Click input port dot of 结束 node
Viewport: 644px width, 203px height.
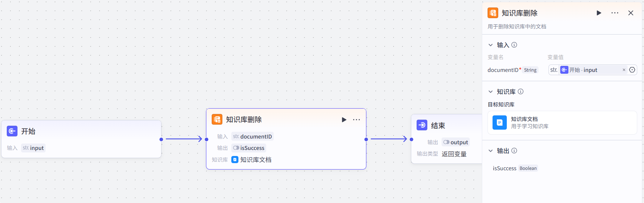pos(411,139)
